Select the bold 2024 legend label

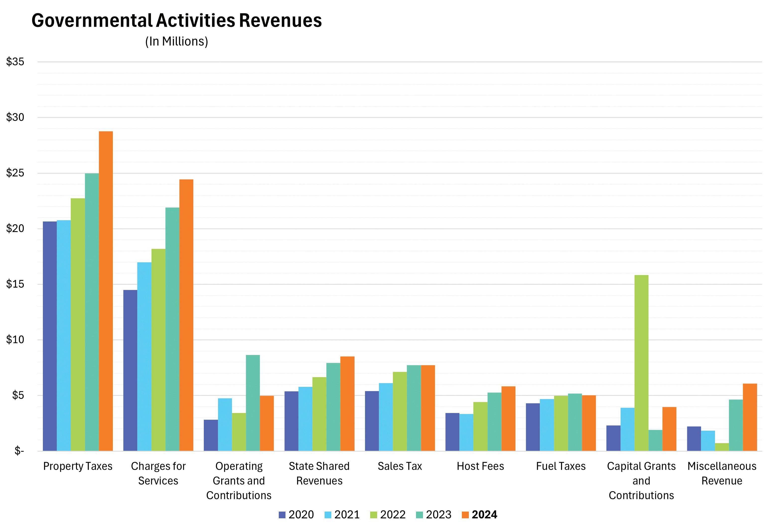(x=484, y=515)
